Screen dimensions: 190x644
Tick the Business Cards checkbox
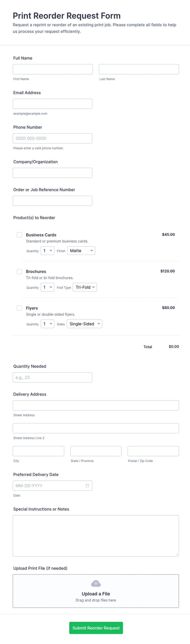(19, 235)
